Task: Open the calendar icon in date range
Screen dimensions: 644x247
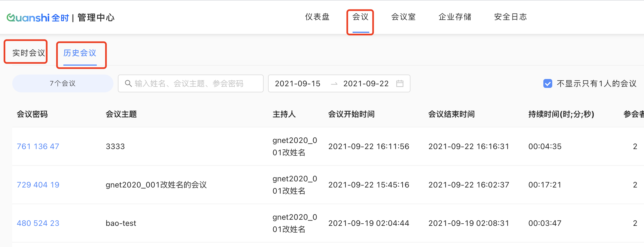Action: [400, 83]
